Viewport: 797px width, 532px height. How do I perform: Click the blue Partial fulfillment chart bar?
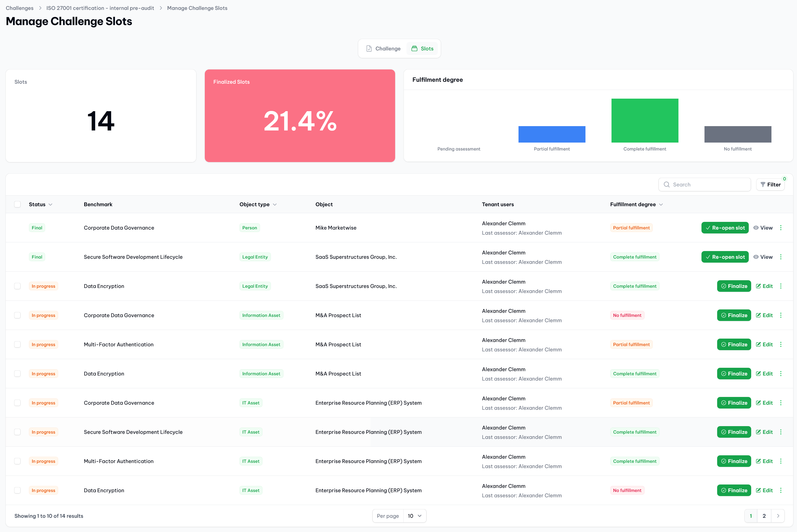coord(552,134)
